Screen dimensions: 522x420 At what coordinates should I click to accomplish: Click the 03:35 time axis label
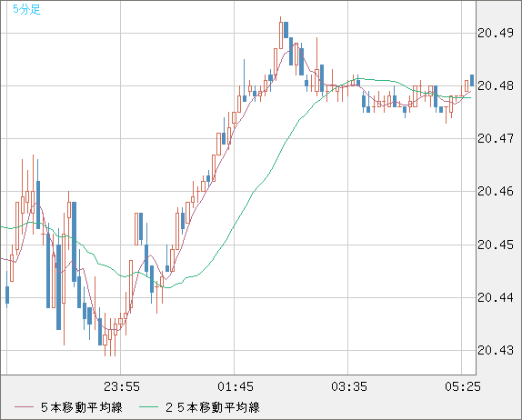349,386
